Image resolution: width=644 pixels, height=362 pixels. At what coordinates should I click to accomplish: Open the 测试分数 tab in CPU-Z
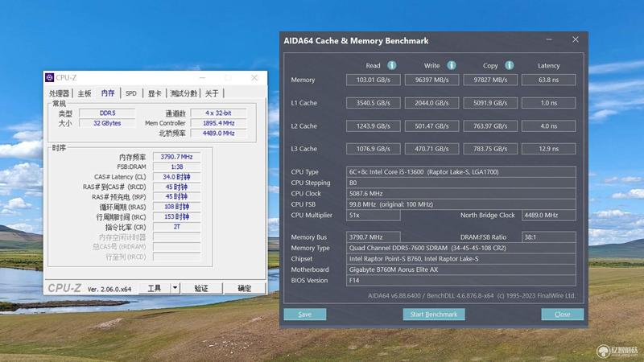tap(184, 93)
